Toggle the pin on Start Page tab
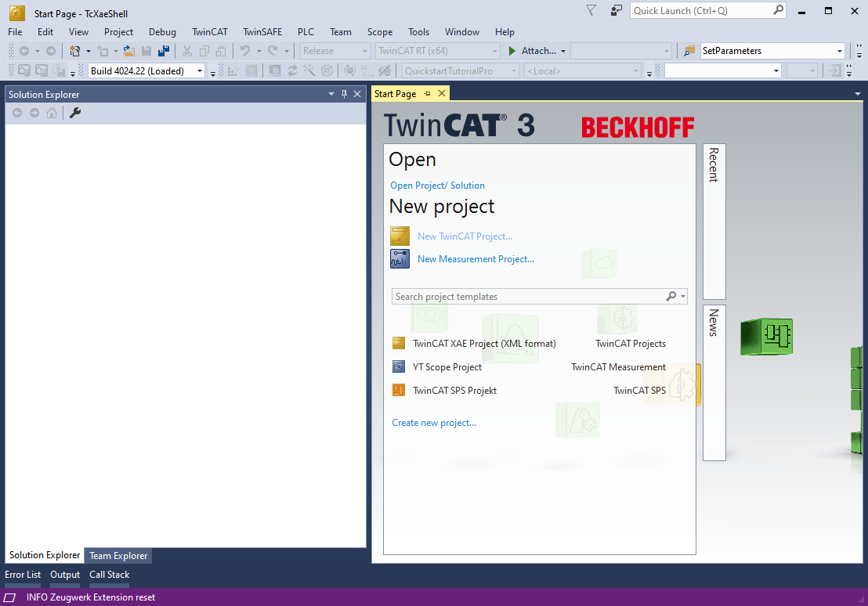The width and height of the screenshot is (868, 606). 428,93
